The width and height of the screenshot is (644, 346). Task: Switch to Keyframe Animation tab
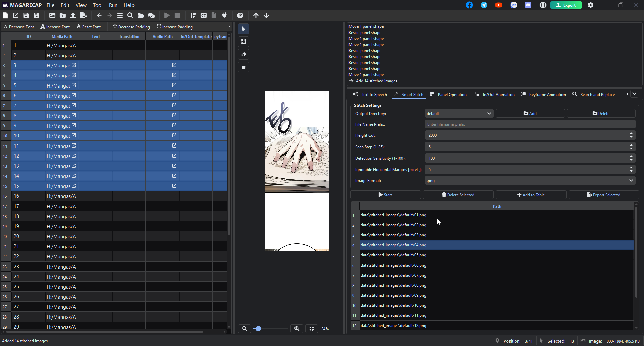pos(543,94)
